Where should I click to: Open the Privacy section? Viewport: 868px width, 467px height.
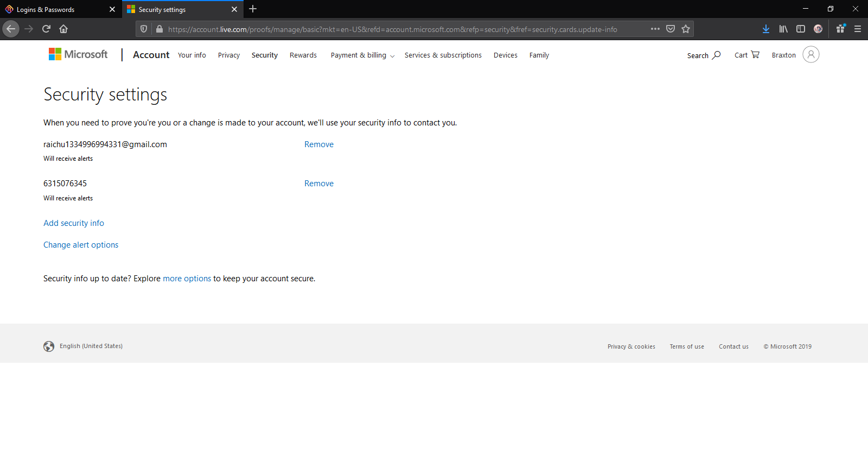point(229,55)
